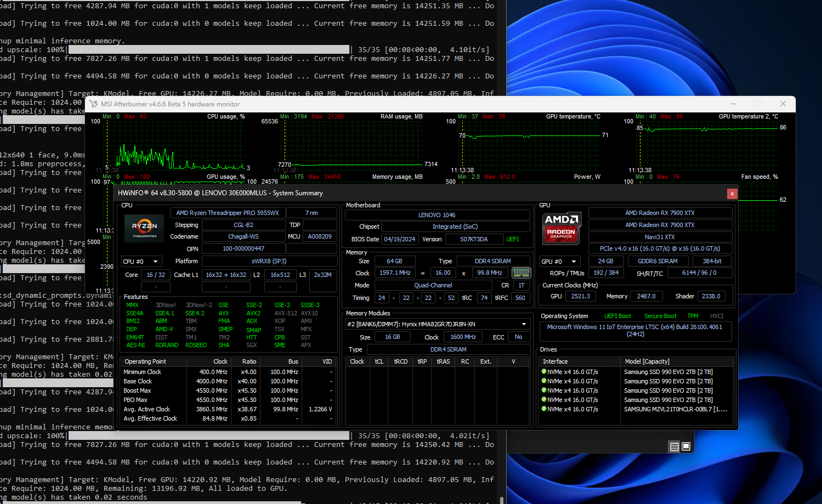Screen dimensions: 822x504
Task: Open the GPU #0 selector dropdown
Action: point(560,262)
